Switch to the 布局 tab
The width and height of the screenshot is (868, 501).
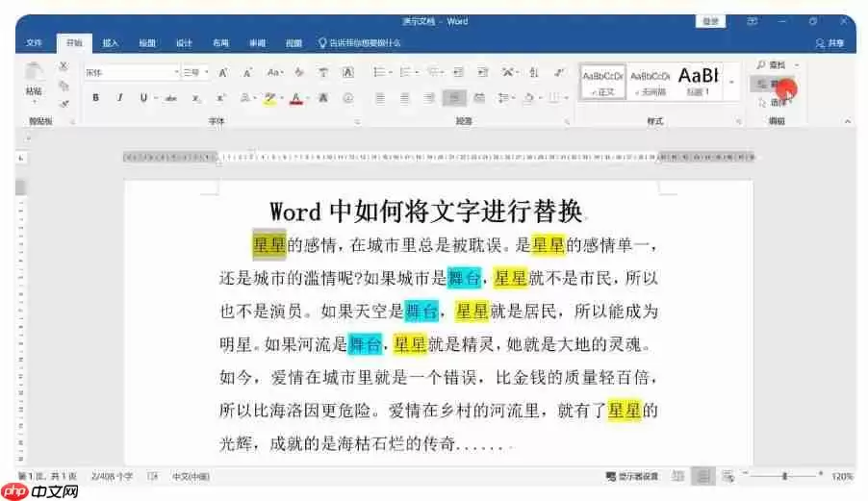tap(220, 42)
